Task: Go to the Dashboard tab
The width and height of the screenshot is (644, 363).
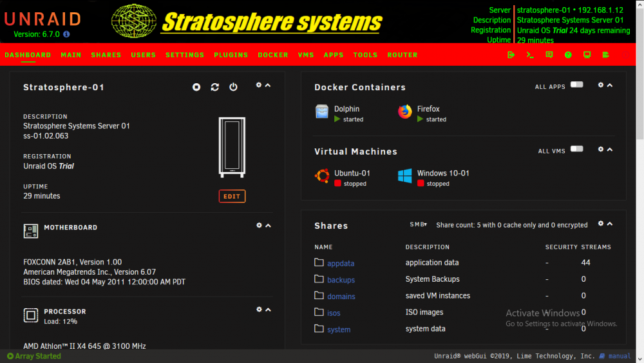Action: point(28,55)
